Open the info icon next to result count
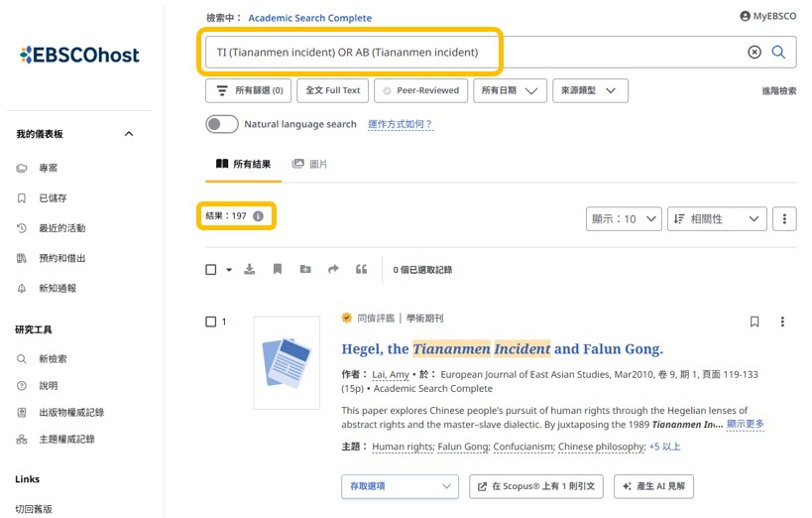This screenshot has height=518, width=812. coord(259,216)
